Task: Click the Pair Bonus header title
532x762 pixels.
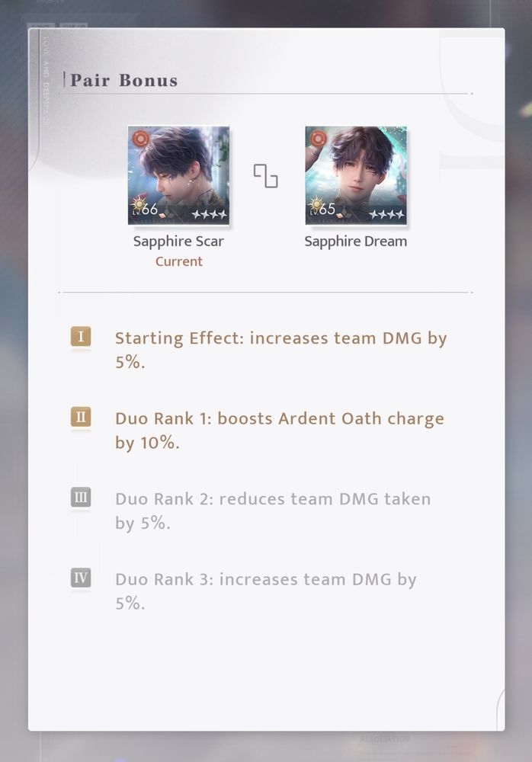Action: (x=124, y=80)
